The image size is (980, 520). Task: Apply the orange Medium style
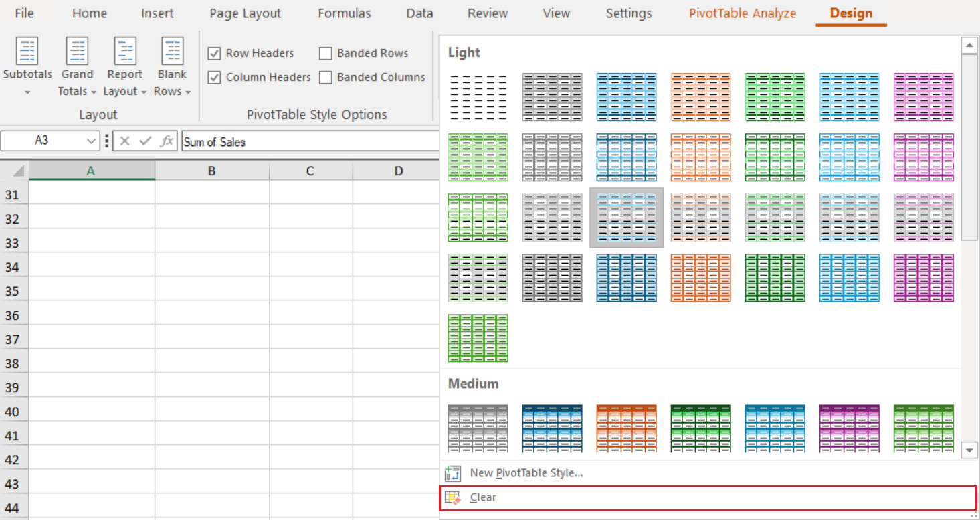(x=626, y=428)
